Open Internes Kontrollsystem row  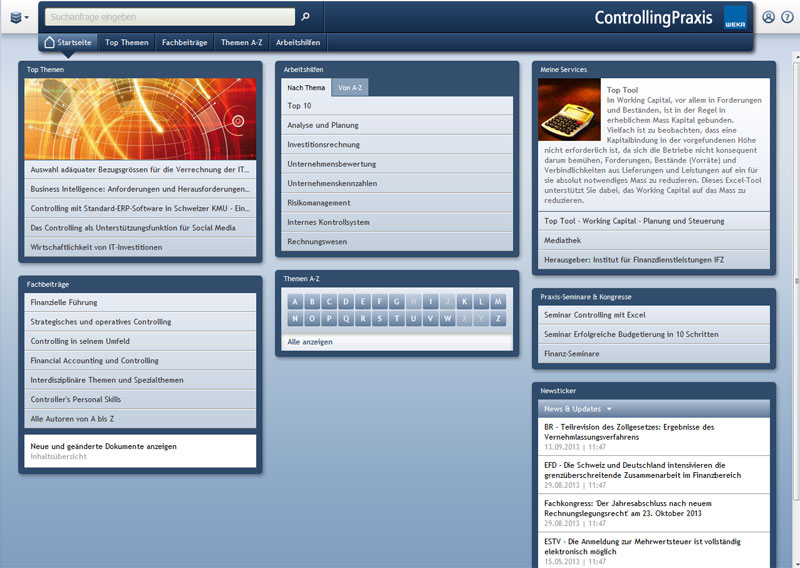click(x=397, y=222)
